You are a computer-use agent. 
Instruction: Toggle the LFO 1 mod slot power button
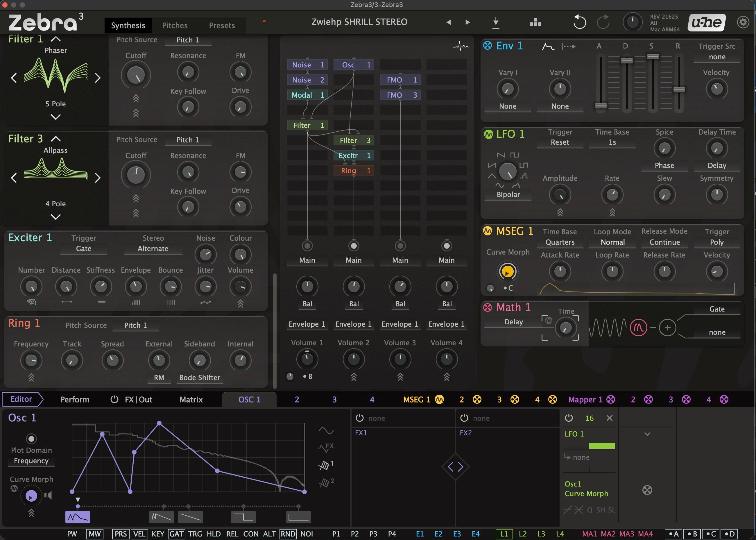click(x=569, y=418)
